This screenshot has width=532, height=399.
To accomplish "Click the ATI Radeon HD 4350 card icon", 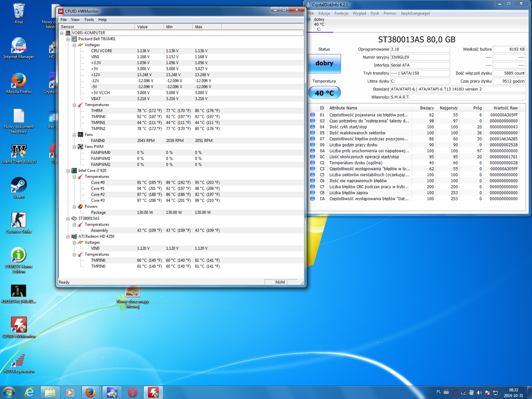I will click(x=74, y=236).
